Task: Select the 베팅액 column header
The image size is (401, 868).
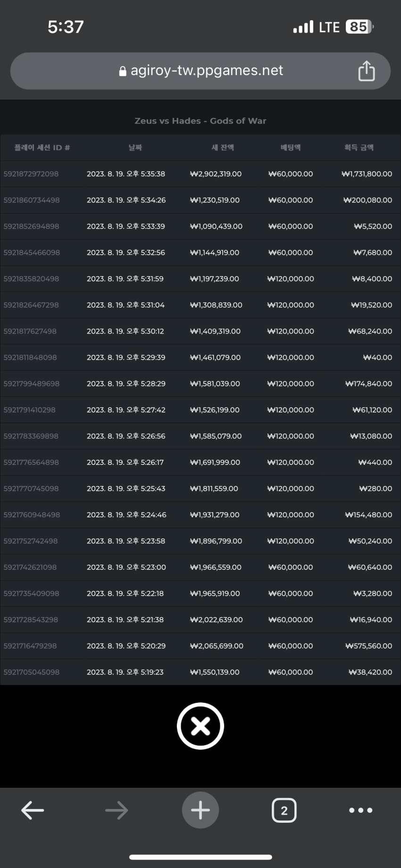Action: coord(291,148)
